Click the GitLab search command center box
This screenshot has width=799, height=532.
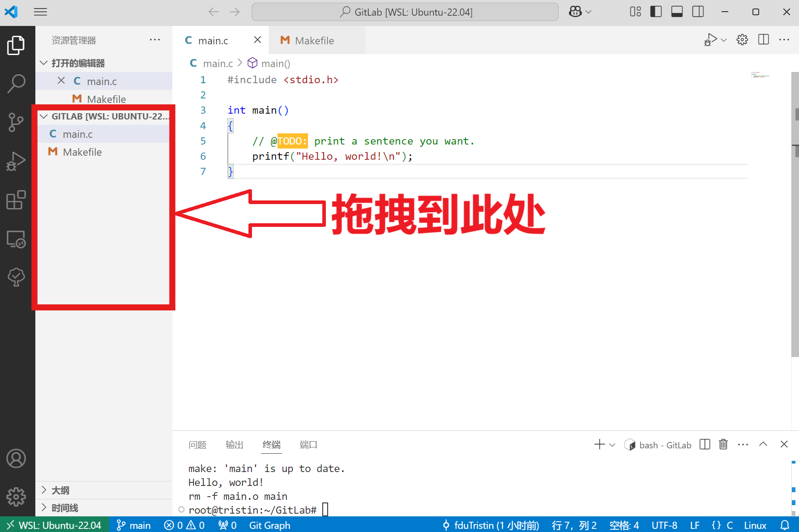point(405,12)
